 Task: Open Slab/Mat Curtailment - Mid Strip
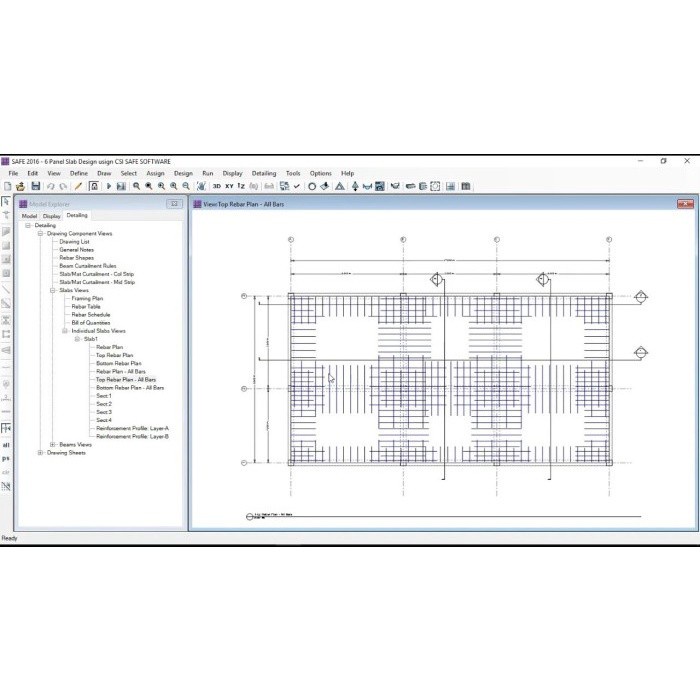click(x=97, y=282)
